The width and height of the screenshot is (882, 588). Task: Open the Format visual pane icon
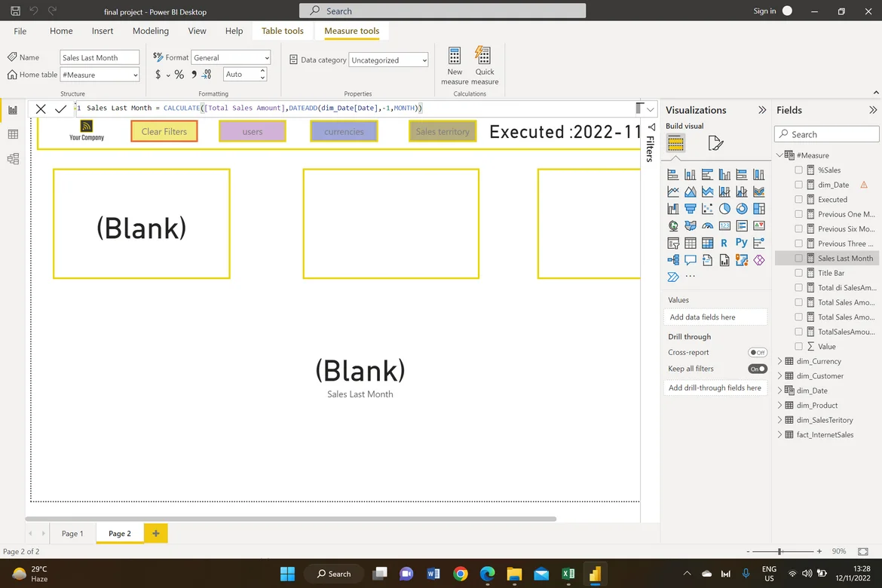click(x=715, y=143)
